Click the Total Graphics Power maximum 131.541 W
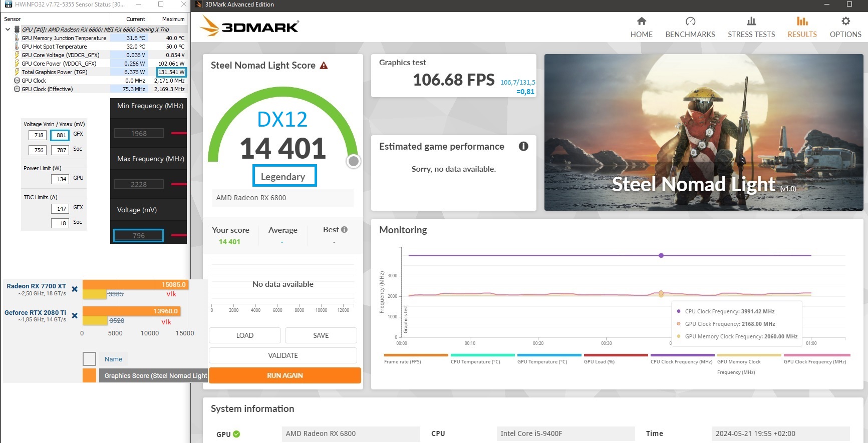The height and width of the screenshot is (443, 868). click(x=171, y=72)
